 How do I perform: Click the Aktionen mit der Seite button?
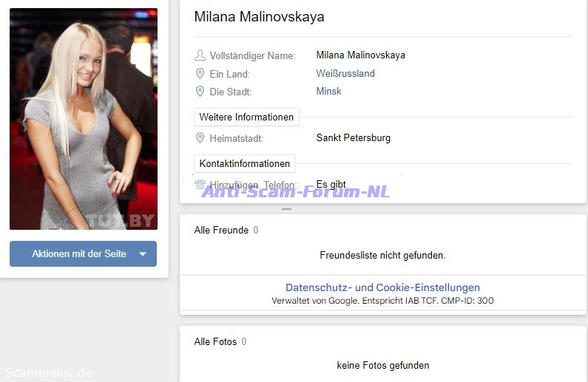pyautogui.click(x=84, y=253)
